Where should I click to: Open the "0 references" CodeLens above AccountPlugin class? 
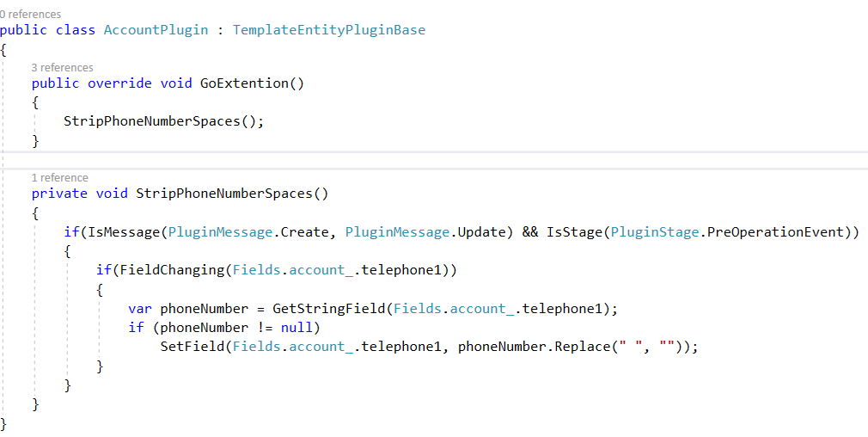coord(31,14)
